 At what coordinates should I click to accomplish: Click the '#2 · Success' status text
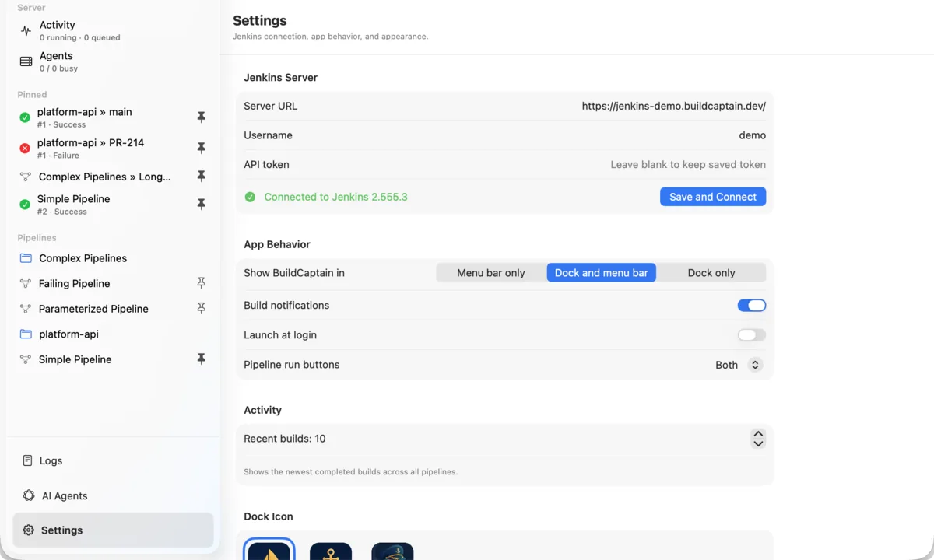tap(62, 212)
